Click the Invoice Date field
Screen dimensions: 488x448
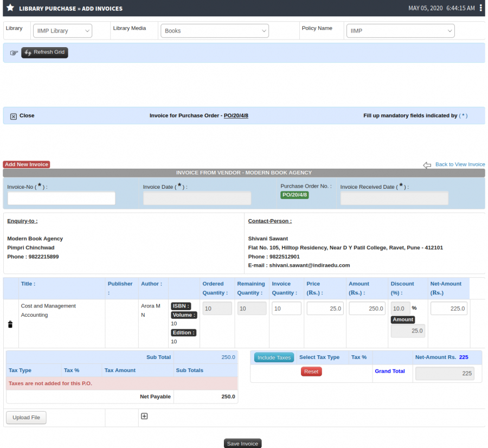pyautogui.click(x=197, y=199)
